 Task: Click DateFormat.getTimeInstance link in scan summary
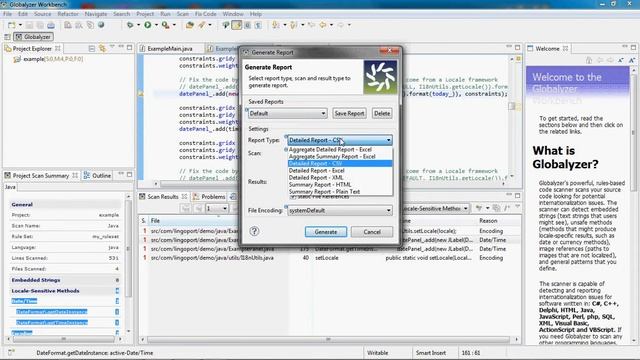click(x=52, y=322)
